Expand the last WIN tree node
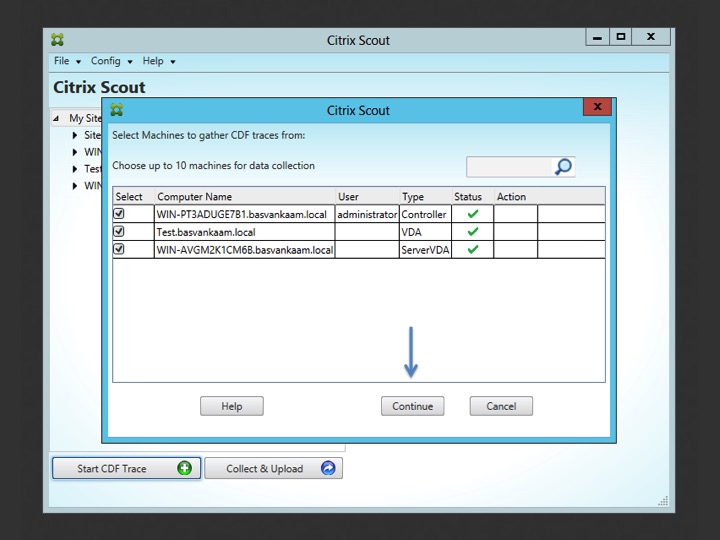Image resolution: width=720 pixels, height=540 pixels. coord(75,186)
